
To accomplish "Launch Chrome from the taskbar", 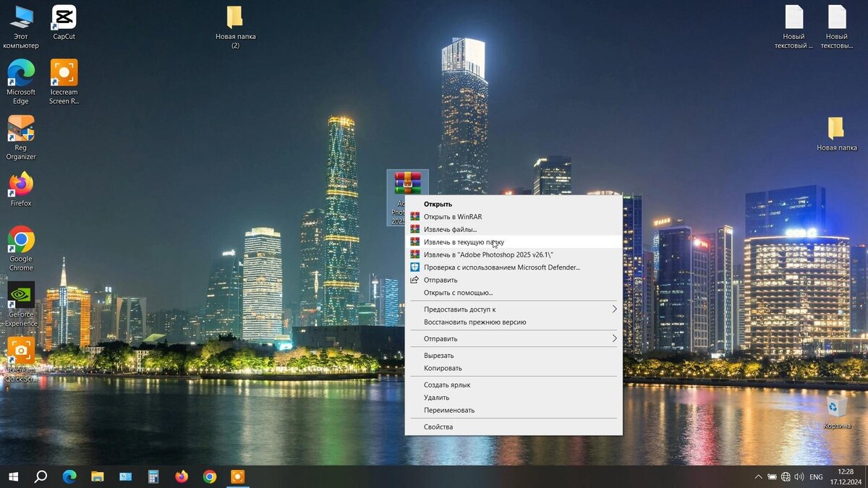I will [x=210, y=476].
